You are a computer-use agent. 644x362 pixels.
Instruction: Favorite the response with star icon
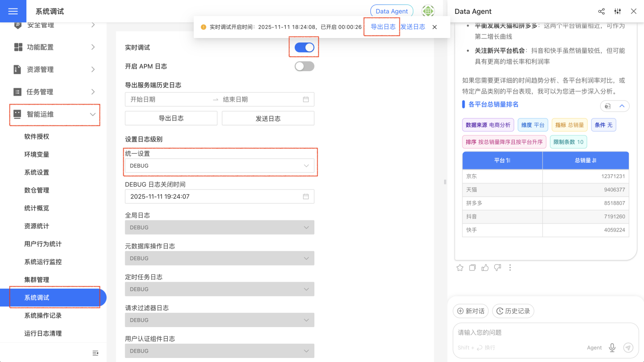[460, 268]
